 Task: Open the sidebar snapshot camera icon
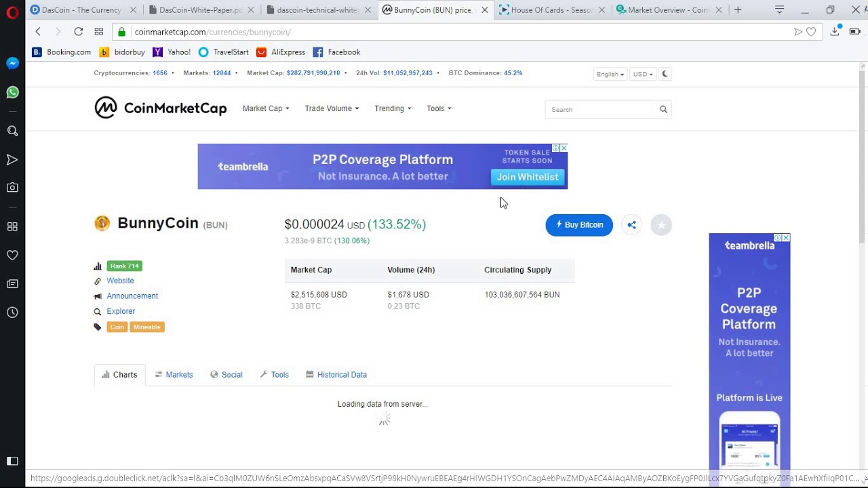(12, 188)
